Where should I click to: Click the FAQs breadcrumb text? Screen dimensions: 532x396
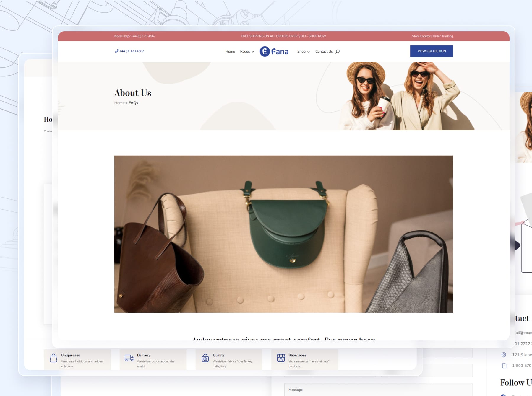click(133, 103)
